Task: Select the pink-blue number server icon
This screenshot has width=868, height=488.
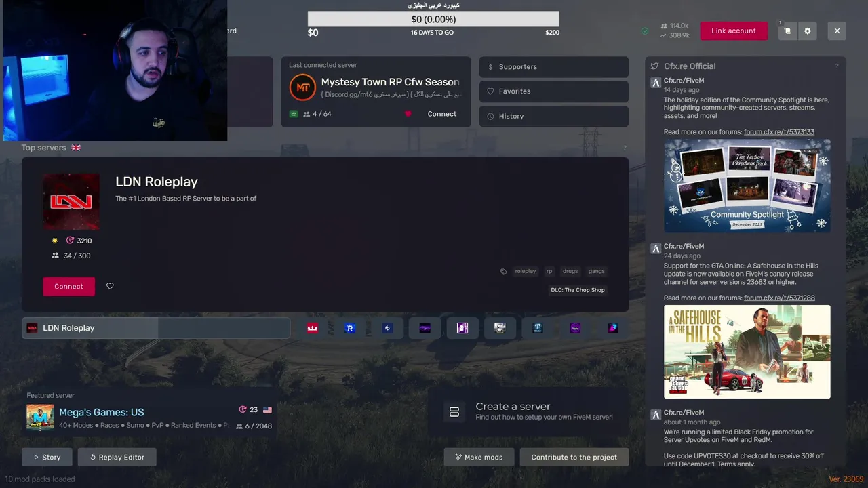Action: [x=613, y=328]
